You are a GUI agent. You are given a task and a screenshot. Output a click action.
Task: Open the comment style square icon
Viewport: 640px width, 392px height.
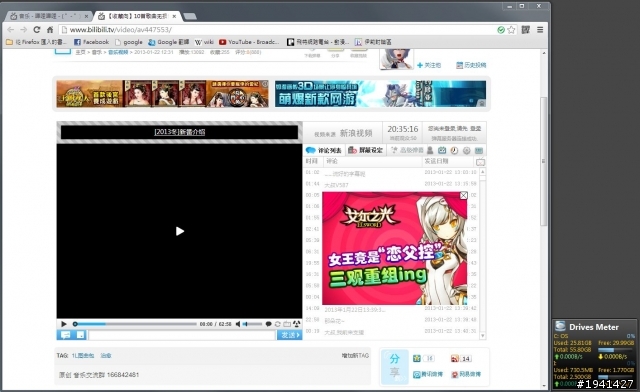click(81, 335)
